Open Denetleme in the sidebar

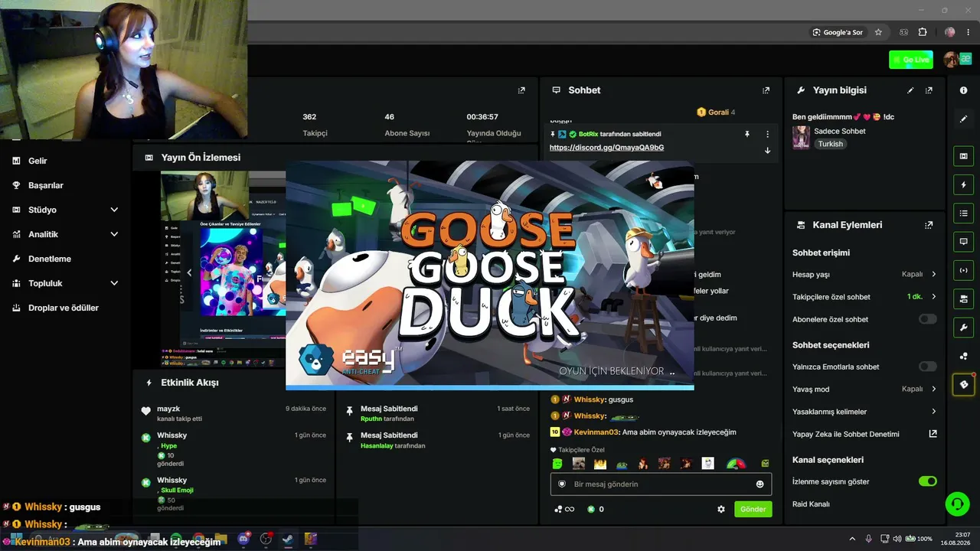(50, 259)
